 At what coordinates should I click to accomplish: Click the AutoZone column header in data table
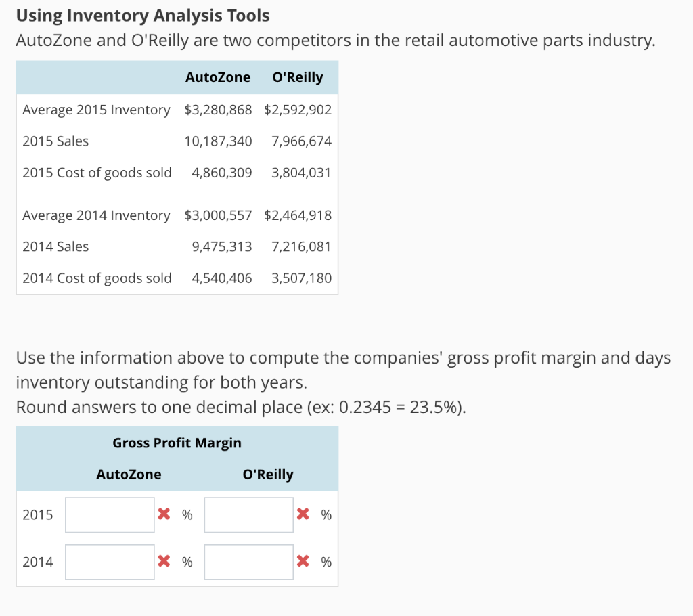coord(218,76)
